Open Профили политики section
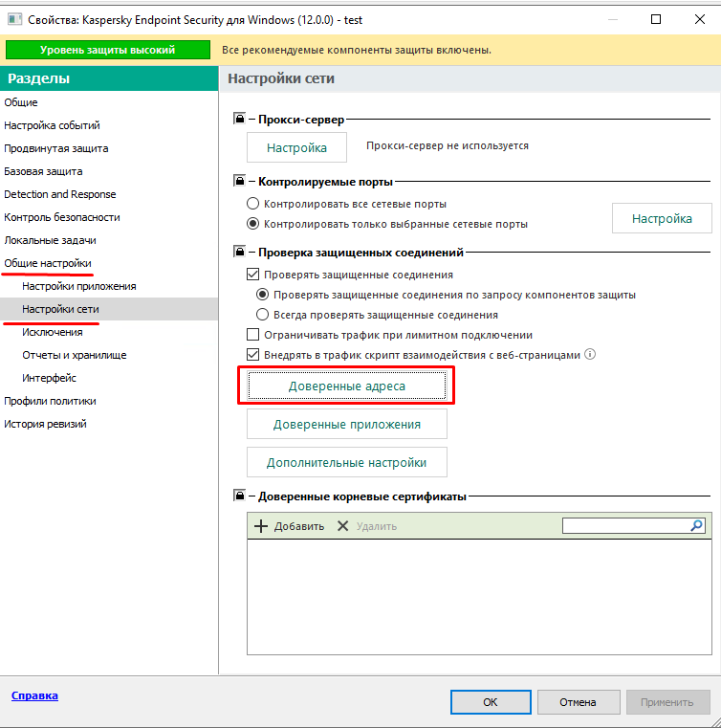 click(50, 401)
